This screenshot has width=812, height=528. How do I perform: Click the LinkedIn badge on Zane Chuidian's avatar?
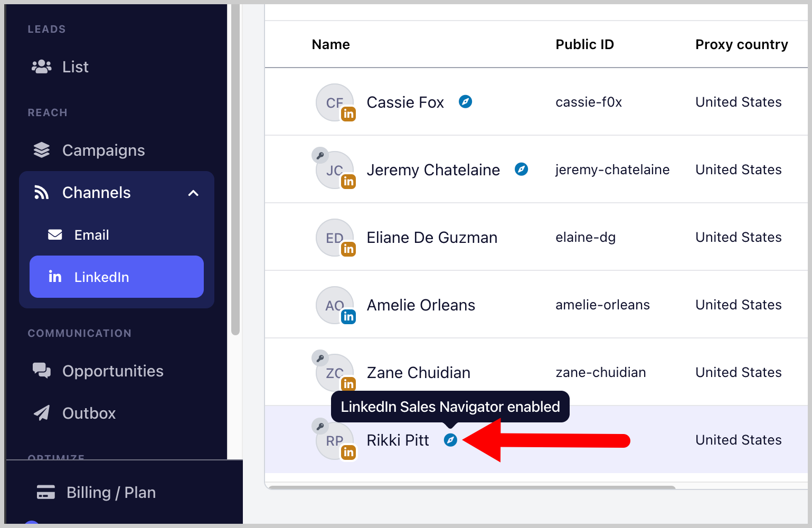[x=348, y=384]
